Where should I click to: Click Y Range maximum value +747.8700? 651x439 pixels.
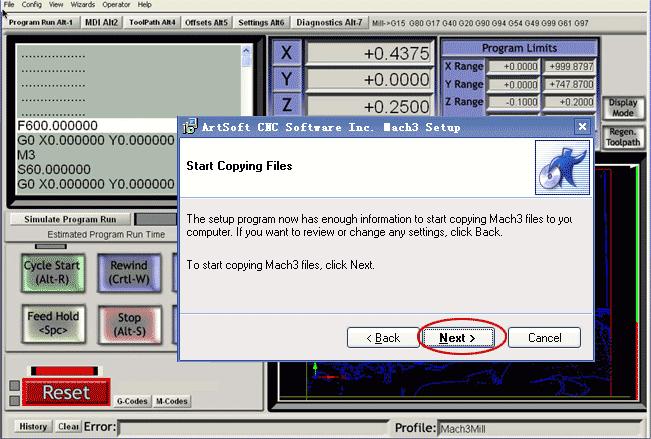[x=569, y=84]
